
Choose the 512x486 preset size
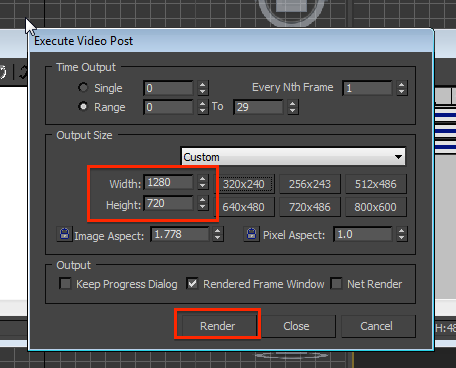click(x=376, y=184)
